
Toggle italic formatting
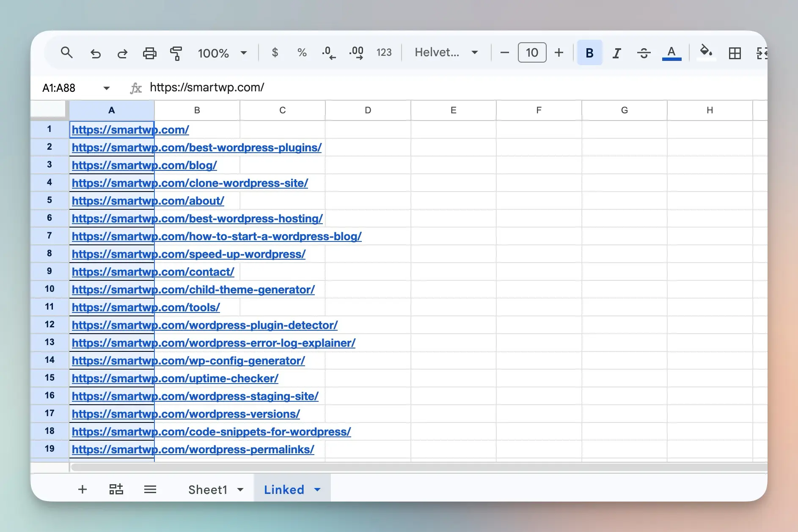(616, 53)
